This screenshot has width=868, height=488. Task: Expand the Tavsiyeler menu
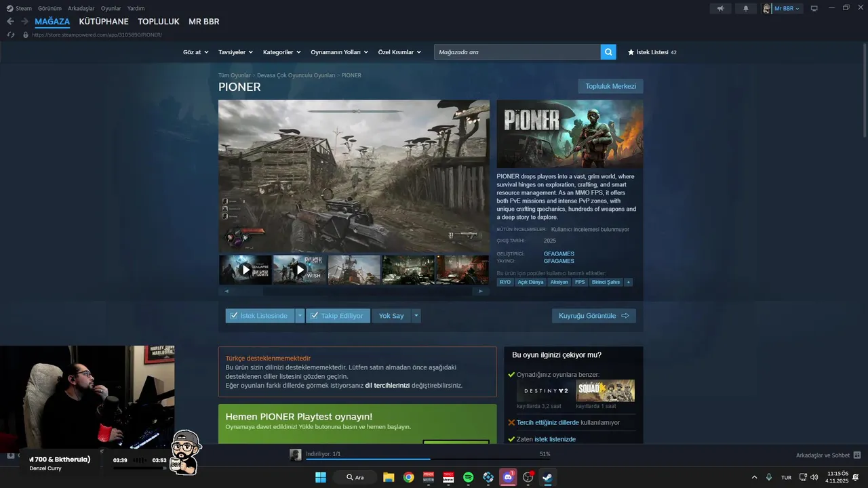point(235,52)
